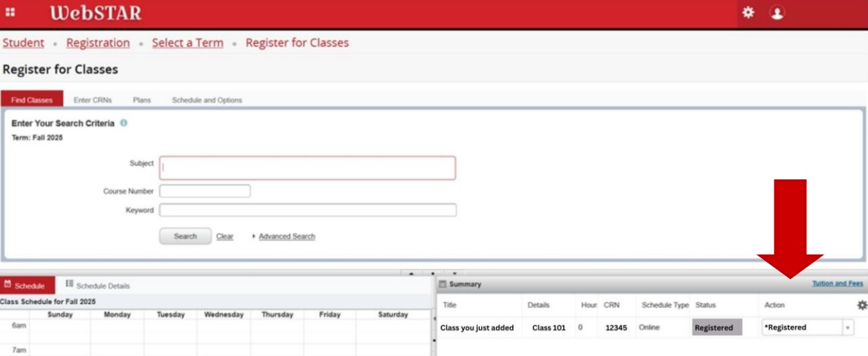This screenshot has width=868, height=356.
Task: Click the user profile icon
Action: (x=777, y=13)
